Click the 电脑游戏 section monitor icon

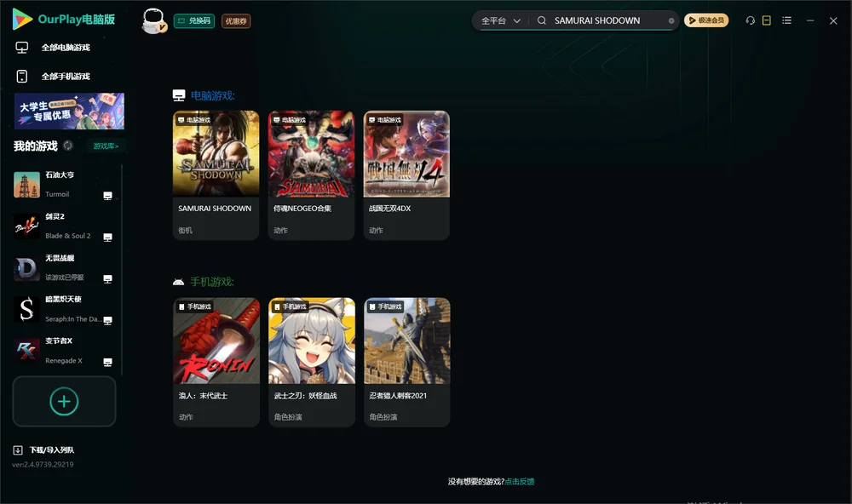(179, 95)
